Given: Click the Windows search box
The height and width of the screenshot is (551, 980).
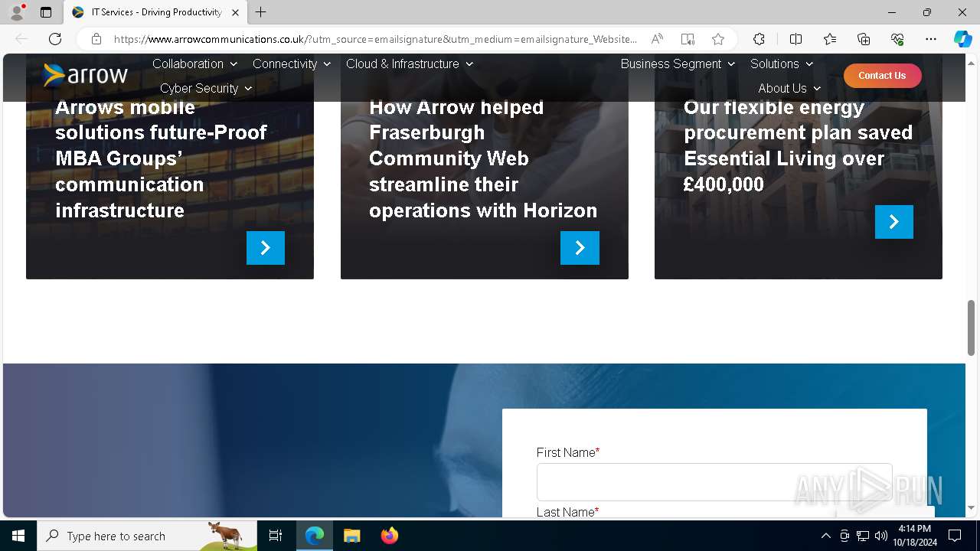Looking at the screenshot, I should point(147,536).
